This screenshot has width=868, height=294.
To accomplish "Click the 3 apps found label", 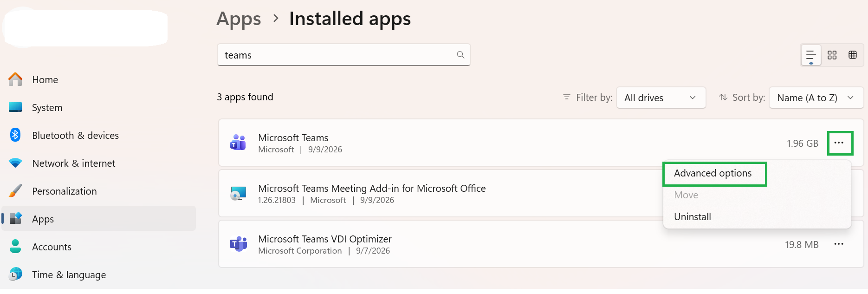I will pos(245,97).
